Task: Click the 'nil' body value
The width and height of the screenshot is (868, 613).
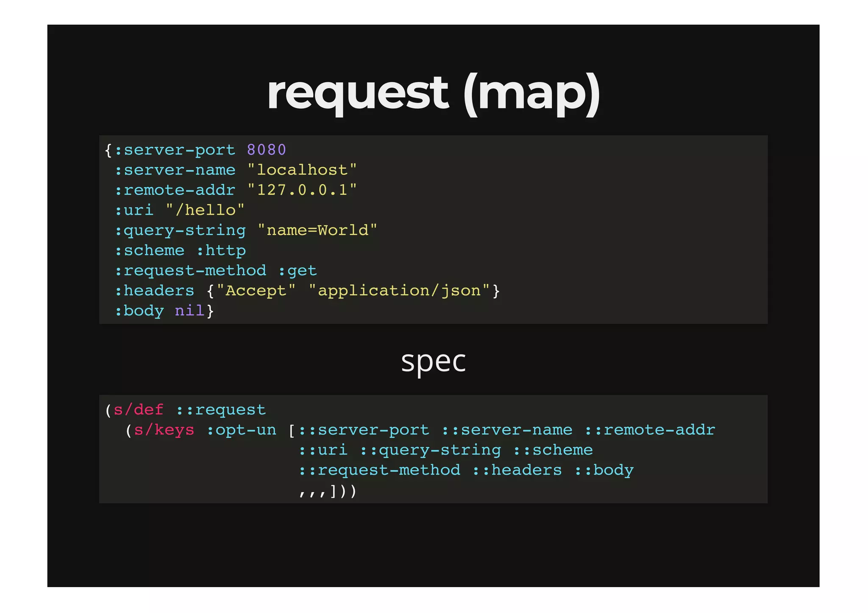Action: point(190,311)
